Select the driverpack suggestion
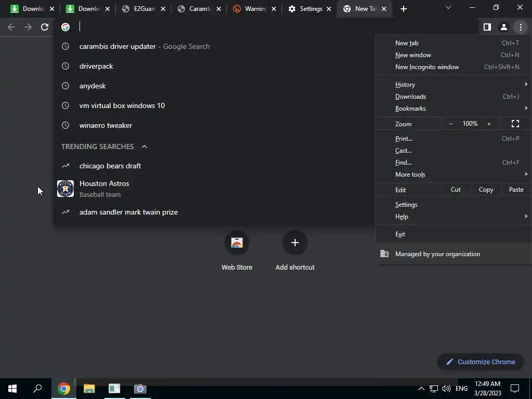Viewport: 532px width, 399px height. [x=215, y=66]
